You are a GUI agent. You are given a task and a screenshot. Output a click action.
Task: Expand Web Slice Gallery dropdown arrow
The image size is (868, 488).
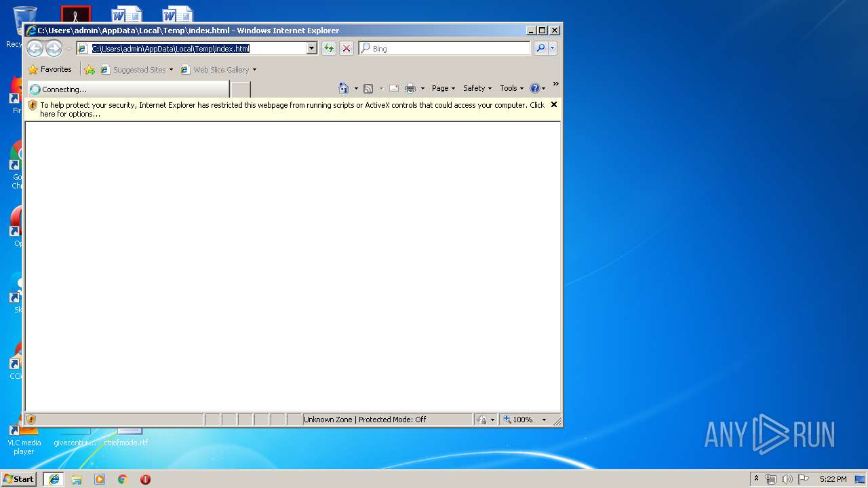(x=254, y=70)
